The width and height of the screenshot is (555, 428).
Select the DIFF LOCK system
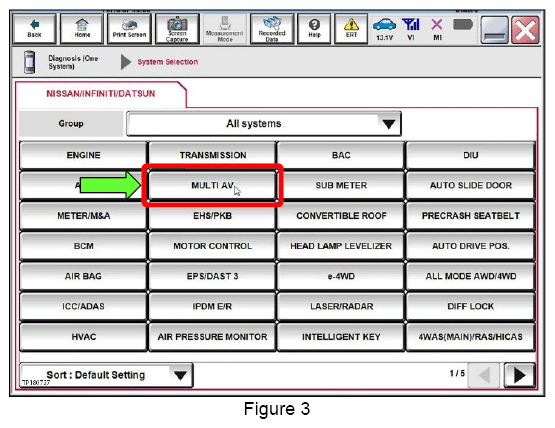[470, 306]
